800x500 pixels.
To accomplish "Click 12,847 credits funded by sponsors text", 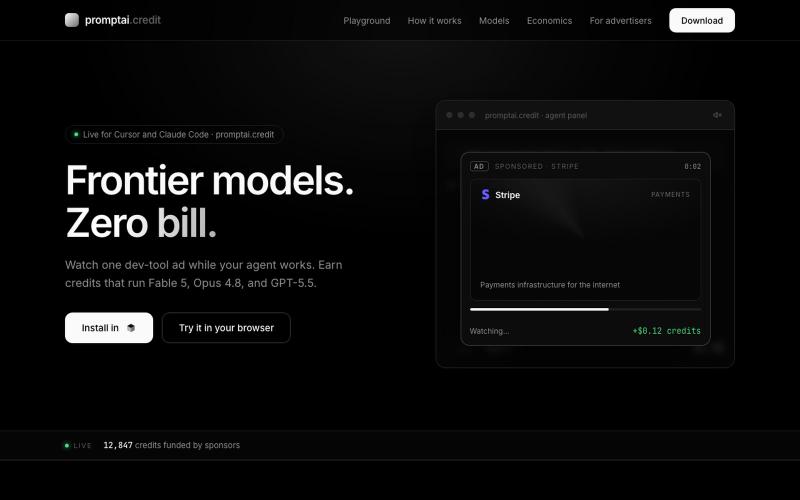I will coord(171,445).
